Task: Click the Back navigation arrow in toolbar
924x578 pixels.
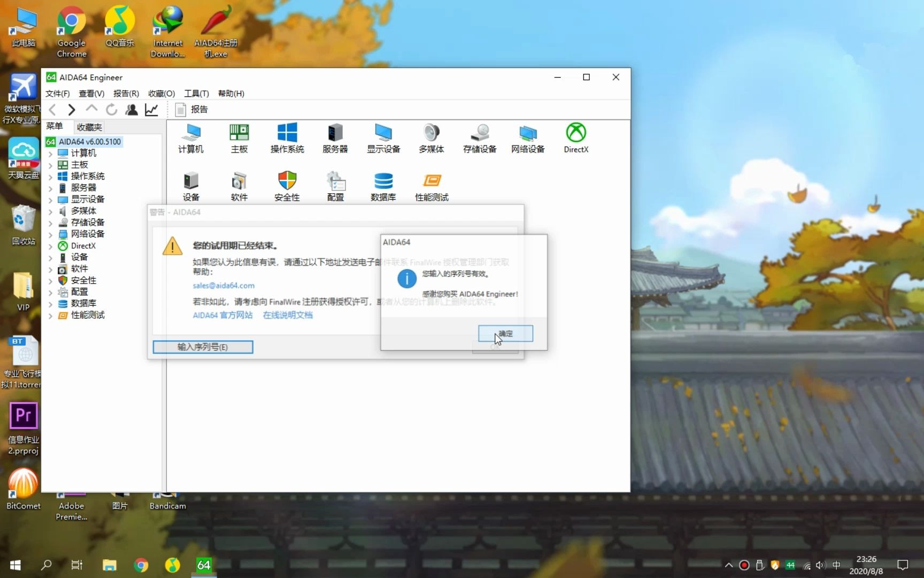Action: pos(52,110)
